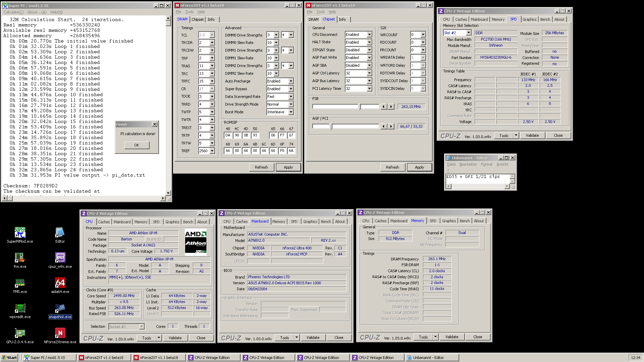644x362 pixels.
Task: Open Tools dropdown arrow in SPD CPU-Z
Action: pos(516,135)
